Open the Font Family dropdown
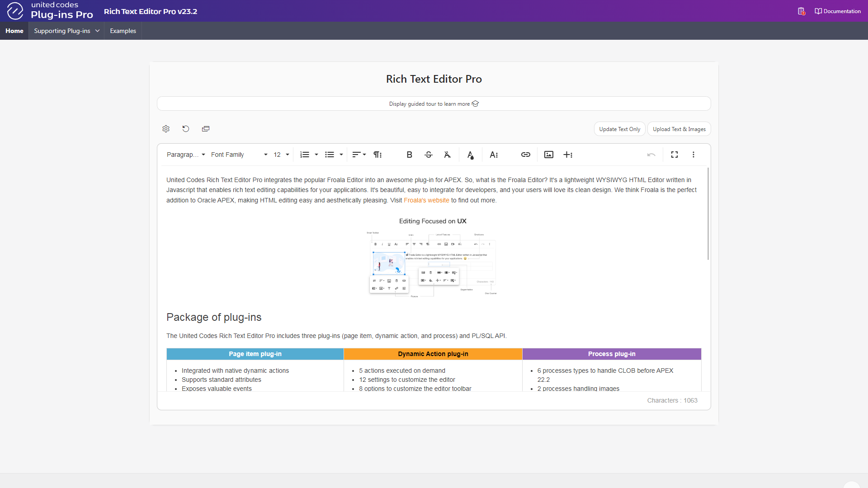 pyautogui.click(x=239, y=155)
